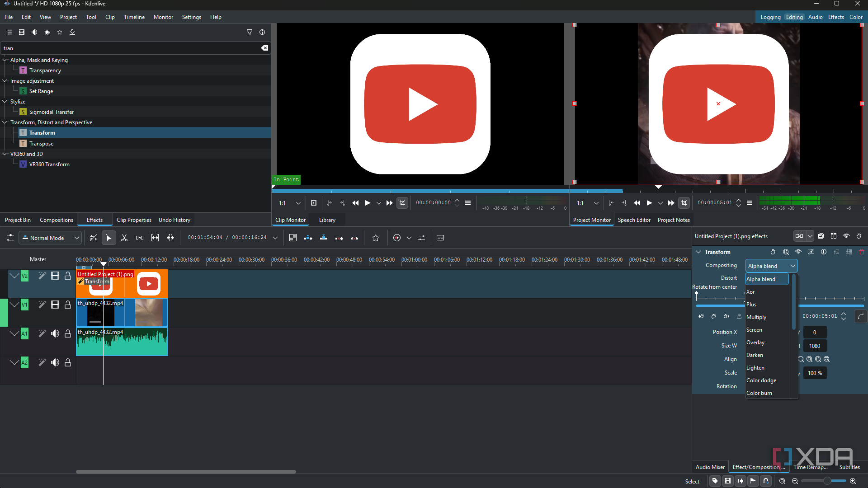The image size is (868, 488).
Task: Switch to Color workspace
Action: 856,17
